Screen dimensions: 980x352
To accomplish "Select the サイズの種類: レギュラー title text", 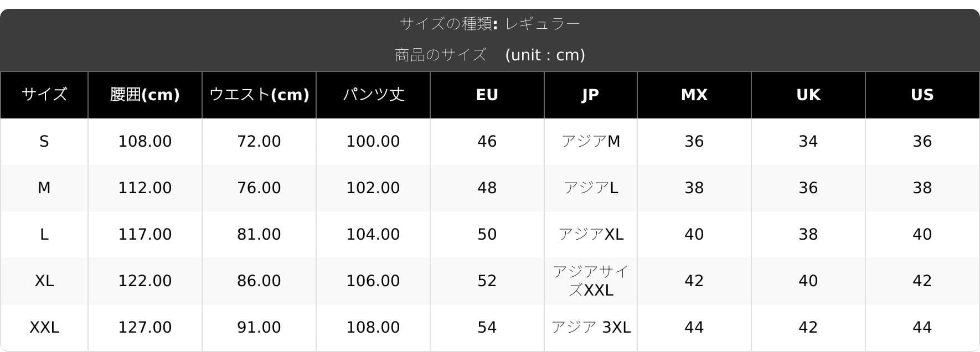I will pos(490,24).
